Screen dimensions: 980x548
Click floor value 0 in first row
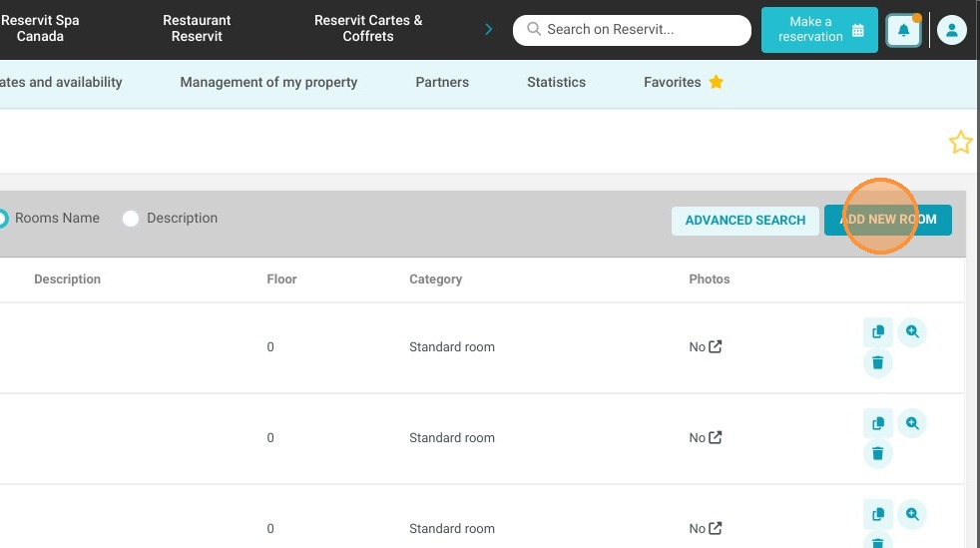(270, 346)
